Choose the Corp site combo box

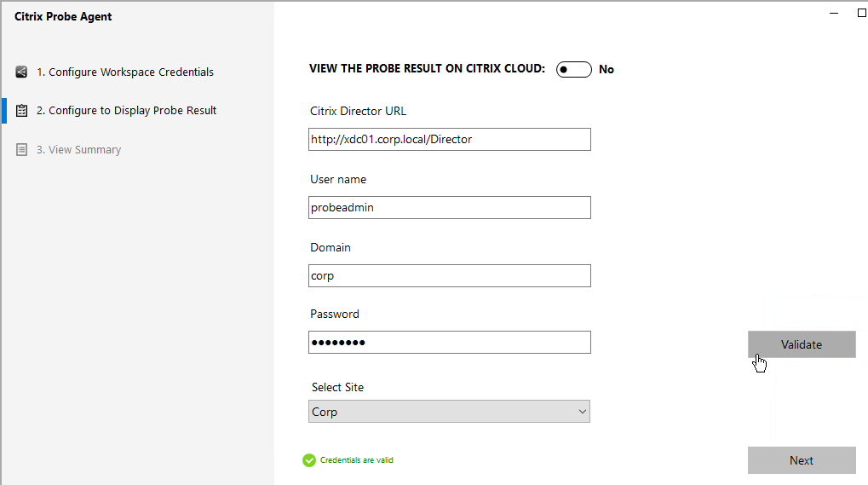[x=449, y=412]
